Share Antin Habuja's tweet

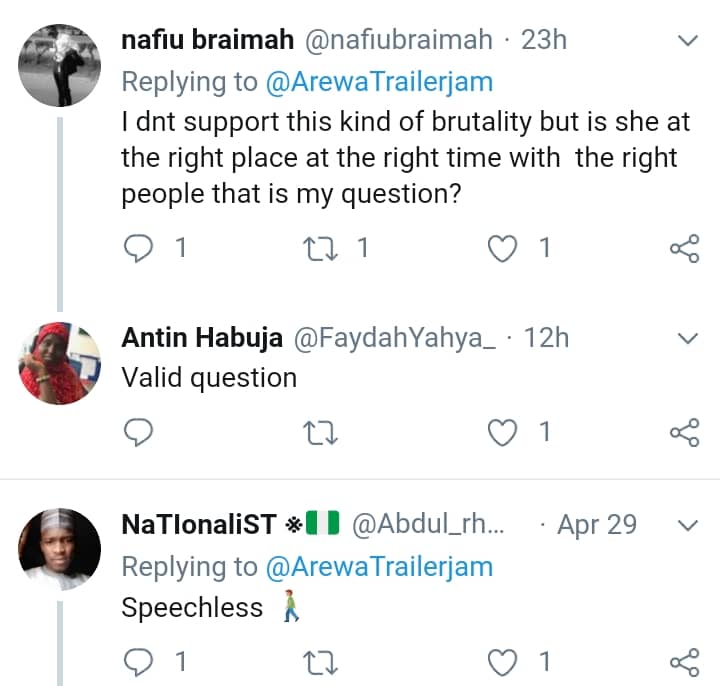point(684,431)
